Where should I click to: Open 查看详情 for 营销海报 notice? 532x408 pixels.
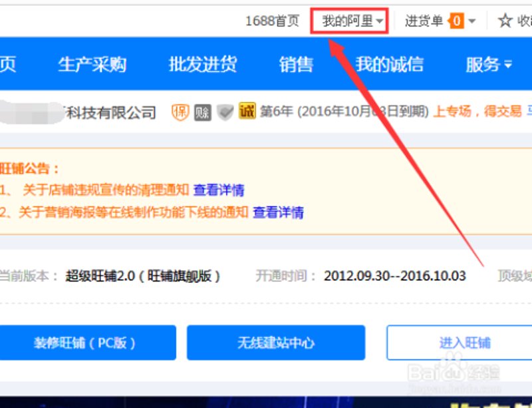tap(278, 212)
